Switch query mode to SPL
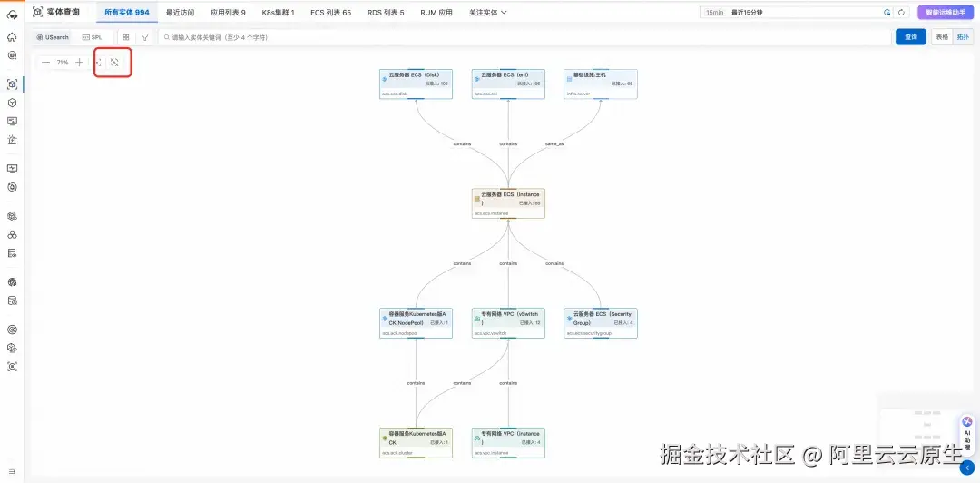980x483 pixels. click(92, 37)
